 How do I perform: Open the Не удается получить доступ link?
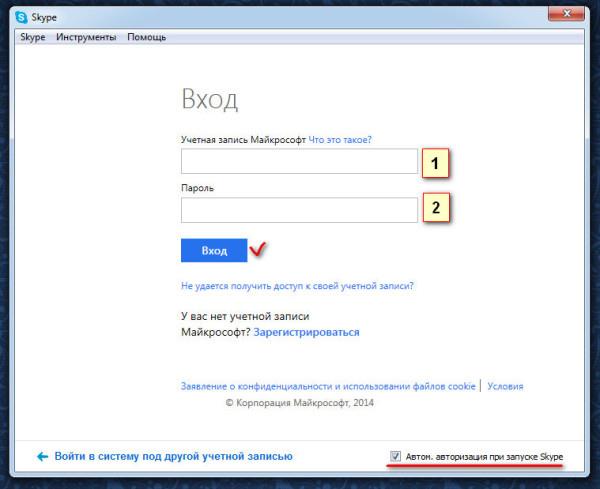pyautogui.click(x=297, y=285)
